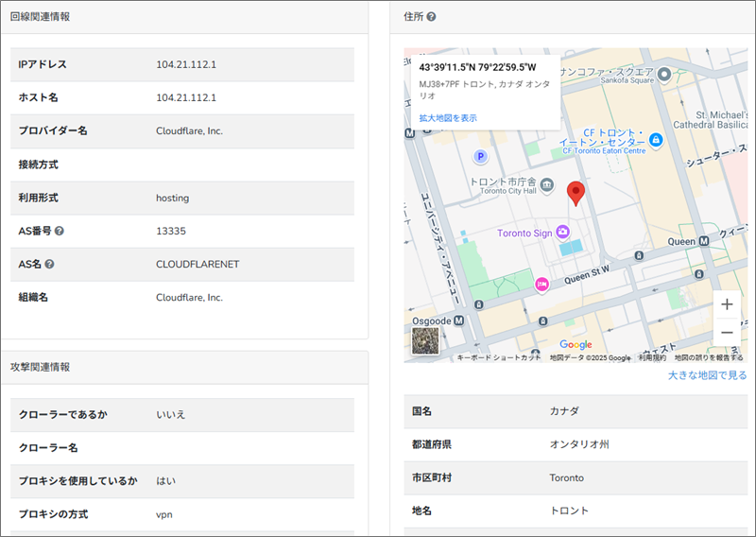The image size is (756, 537).
Task: Switch to satellite view thumbnail
Action: tap(426, 340)
